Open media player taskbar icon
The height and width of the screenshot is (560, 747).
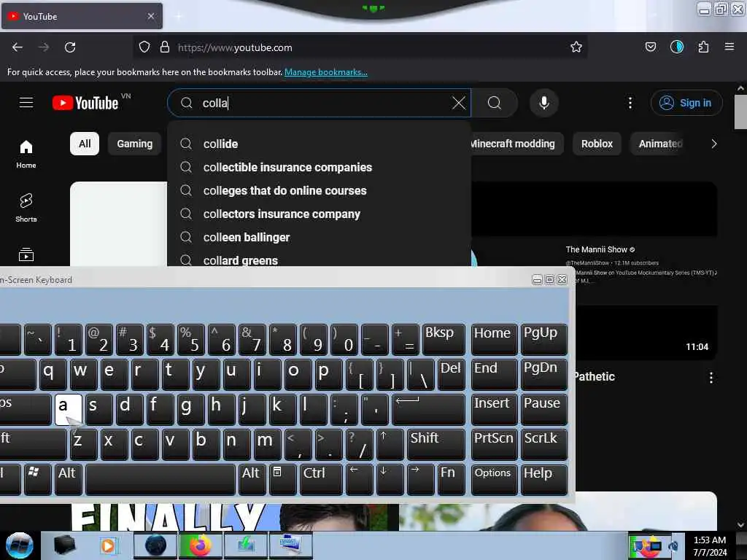(108, 545)
